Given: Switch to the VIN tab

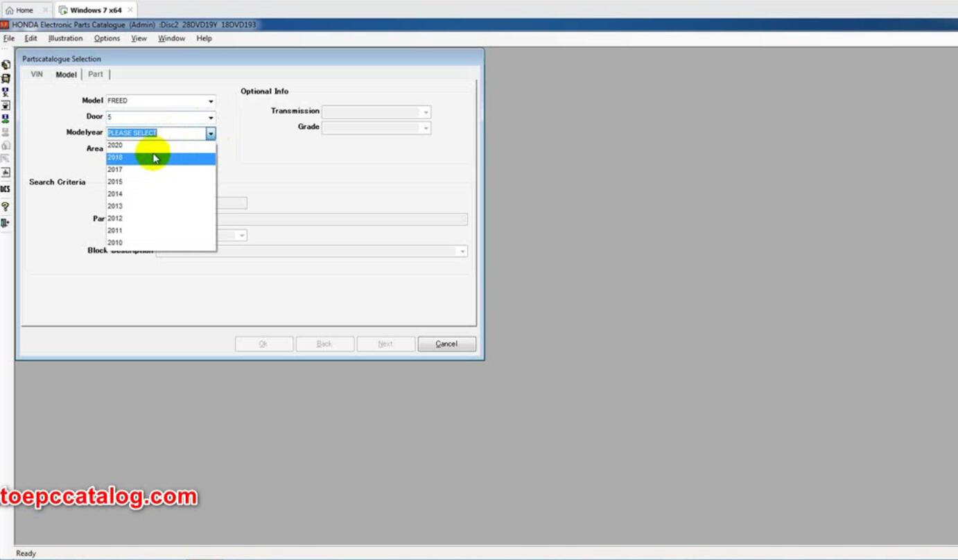Looking at the screenshot, I should (x=37, y=74).
